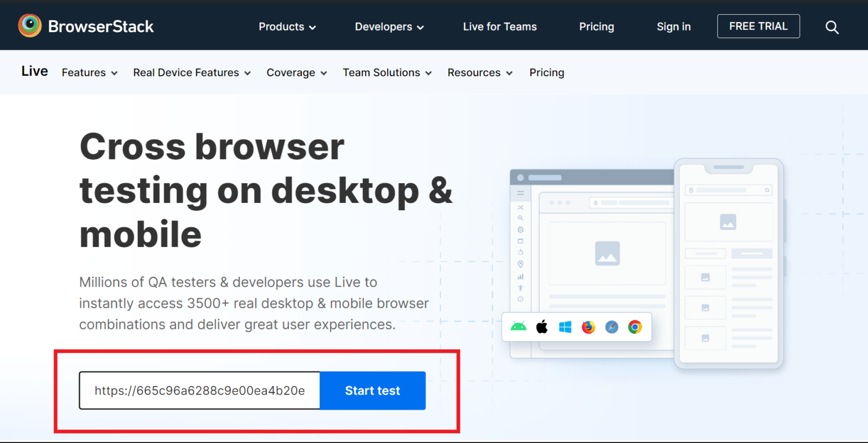868x443 pixels.
Task: Open Pricing from the top navigation bar
Action: tap(596, 27)
